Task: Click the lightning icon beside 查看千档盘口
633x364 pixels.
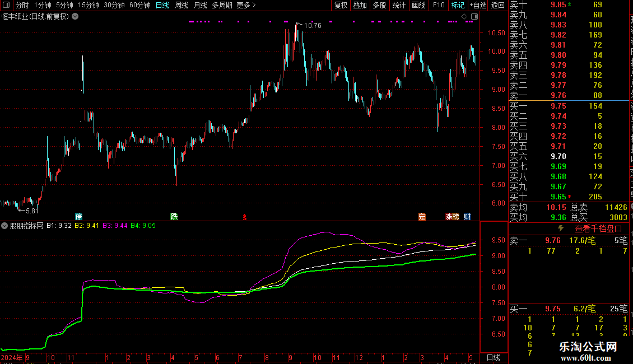Action: [561, 228]
